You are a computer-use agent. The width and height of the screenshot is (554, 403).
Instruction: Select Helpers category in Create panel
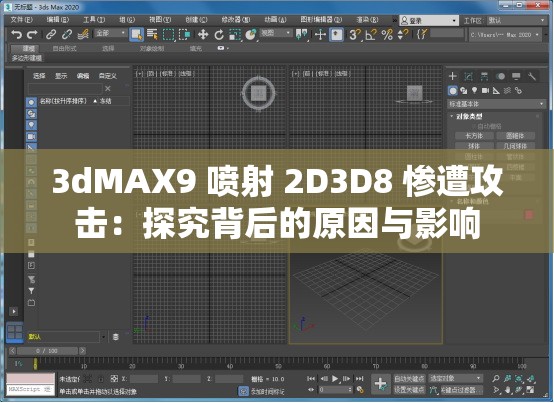(496, 91)
